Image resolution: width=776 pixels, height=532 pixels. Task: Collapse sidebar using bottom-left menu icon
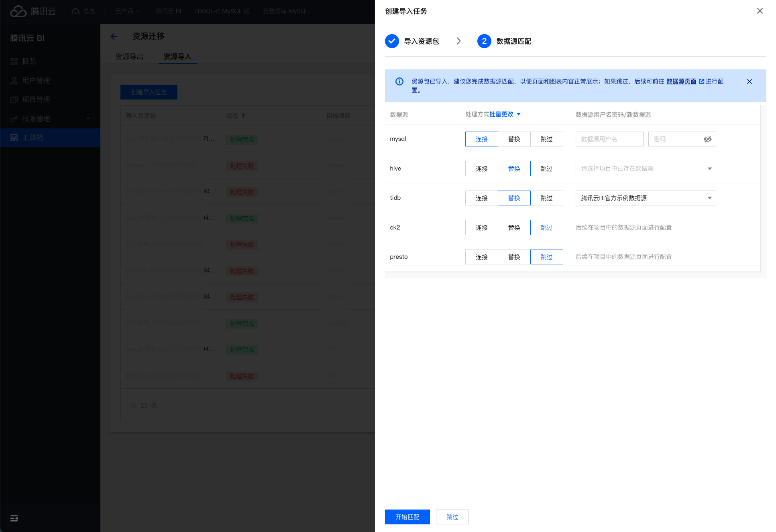(x=14, y=518)
